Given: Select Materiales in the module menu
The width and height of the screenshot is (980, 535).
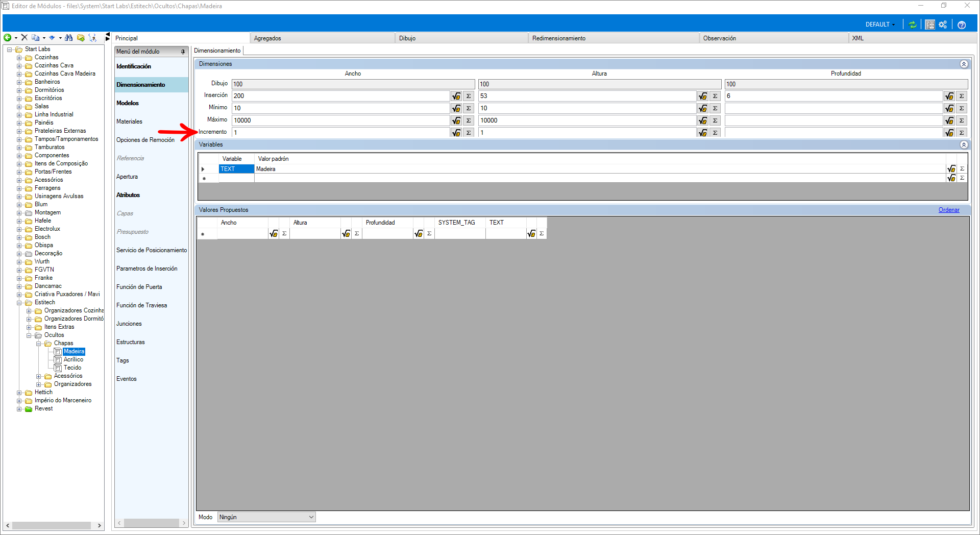Looking at the screenshot, I should coord(129,121).
